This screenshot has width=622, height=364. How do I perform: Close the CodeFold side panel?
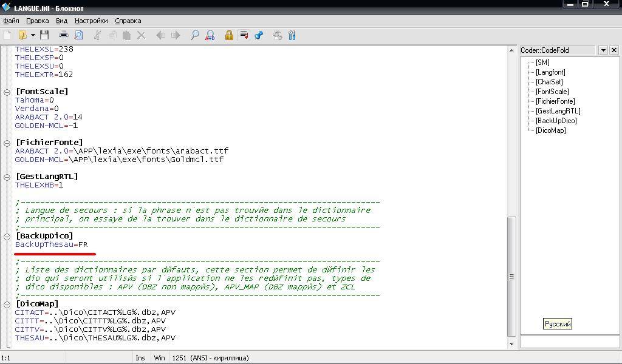click(614, 50)
